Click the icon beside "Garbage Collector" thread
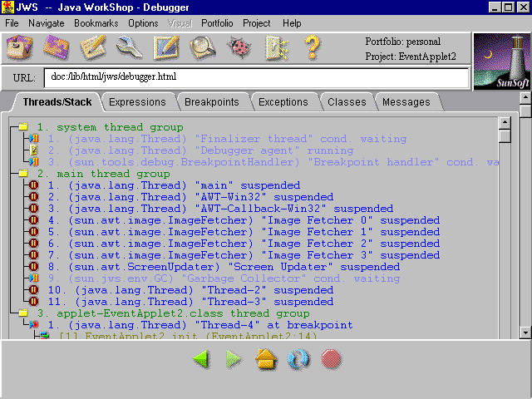Screen dimensions: 532x399 [x=33, y=278]
